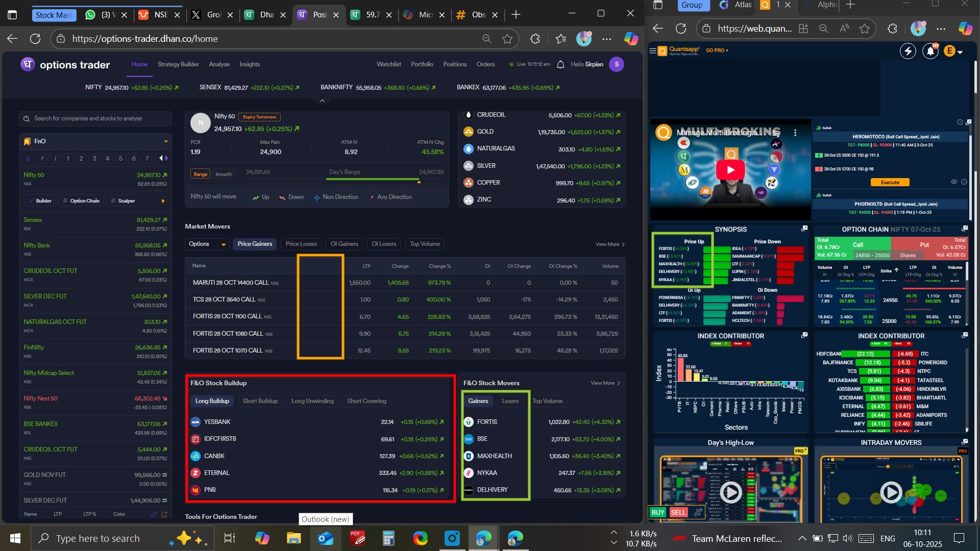Open Quantsapp notifications bell with badge
Screen dimensions: 980x551
pyautogui.click(x=930, y=51)
